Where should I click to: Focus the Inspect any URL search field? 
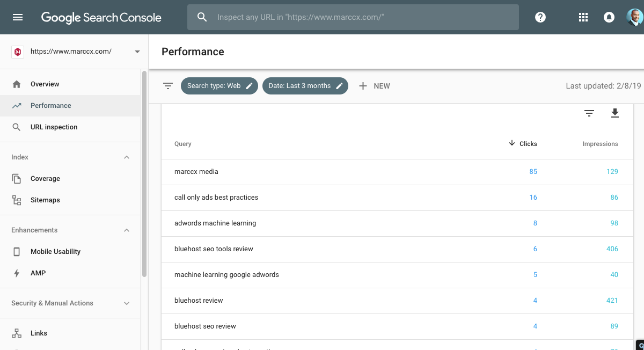point(353,17)
